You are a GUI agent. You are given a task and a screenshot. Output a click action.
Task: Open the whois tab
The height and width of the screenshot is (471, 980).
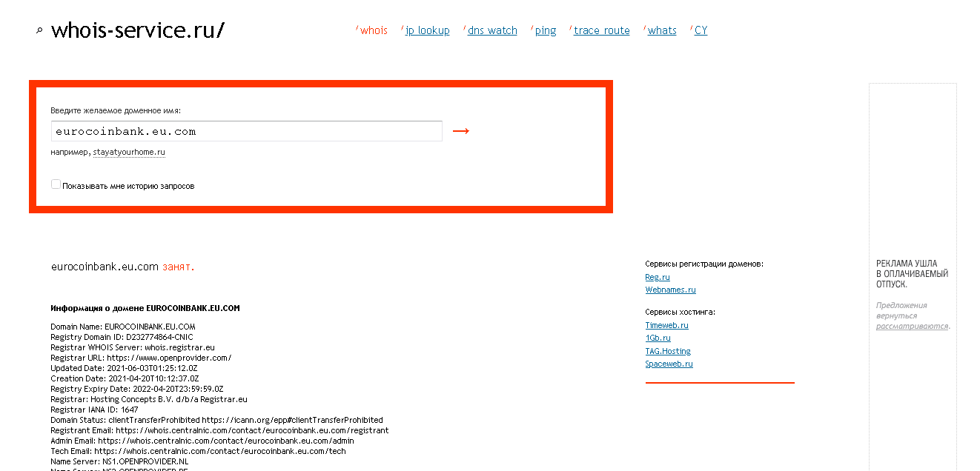tap(374, 30)
